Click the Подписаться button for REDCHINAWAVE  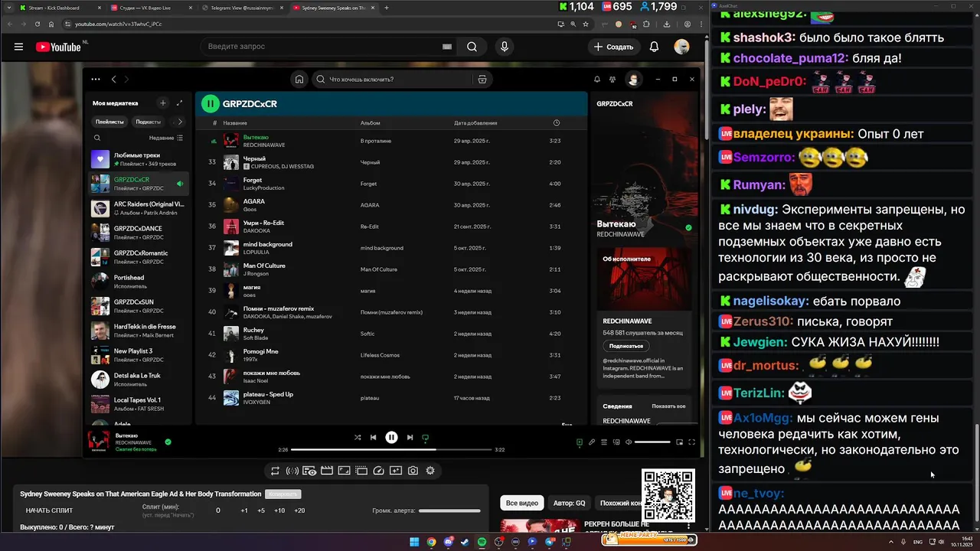tap(626, 346)
